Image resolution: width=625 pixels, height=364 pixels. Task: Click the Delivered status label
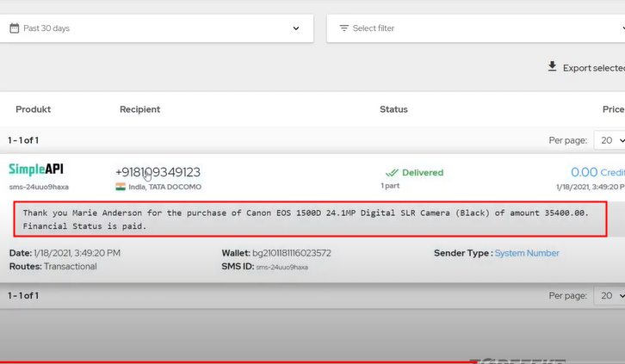[423, 172]
